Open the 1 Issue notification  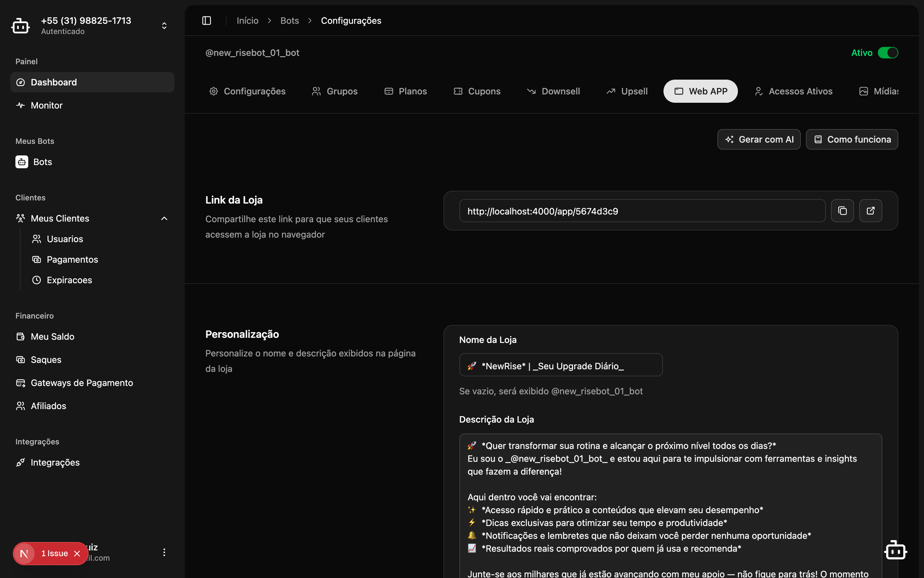55,554
